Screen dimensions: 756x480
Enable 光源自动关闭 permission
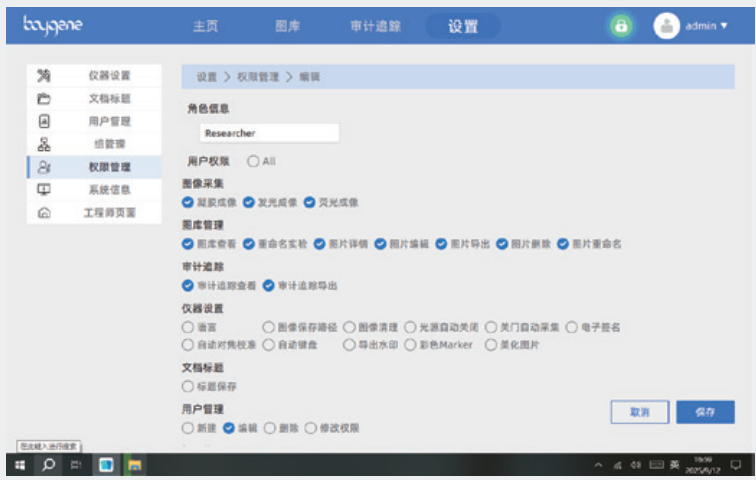[410, 328]
